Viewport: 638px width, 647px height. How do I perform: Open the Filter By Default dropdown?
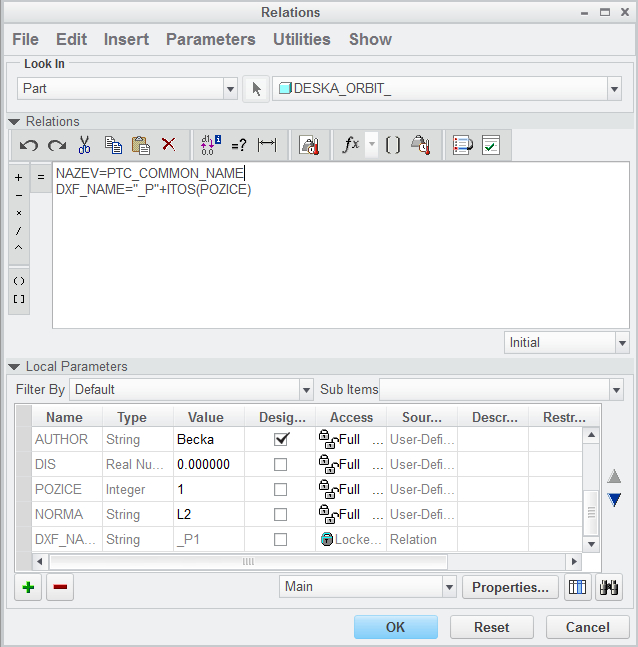click(x=306, y=390)
